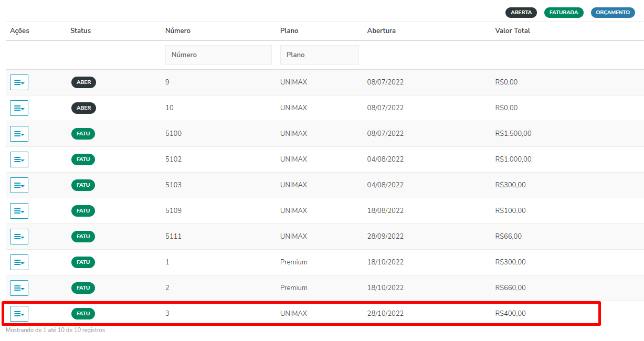Image resolution: width=644 pixels, height=341 pixels.
Task: Select order number 5109 cell
Action: coord(173,211)
